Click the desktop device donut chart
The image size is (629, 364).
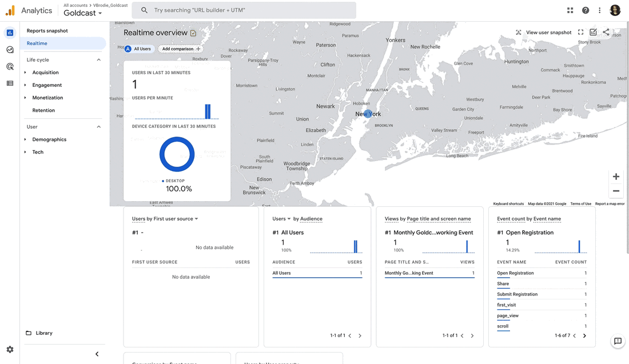[177, 154]
